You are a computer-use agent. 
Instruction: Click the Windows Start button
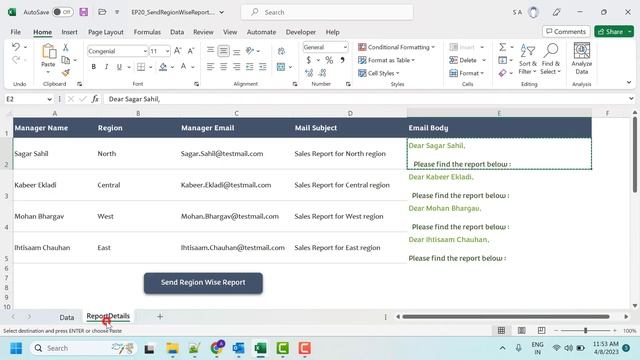click(16, 348)
